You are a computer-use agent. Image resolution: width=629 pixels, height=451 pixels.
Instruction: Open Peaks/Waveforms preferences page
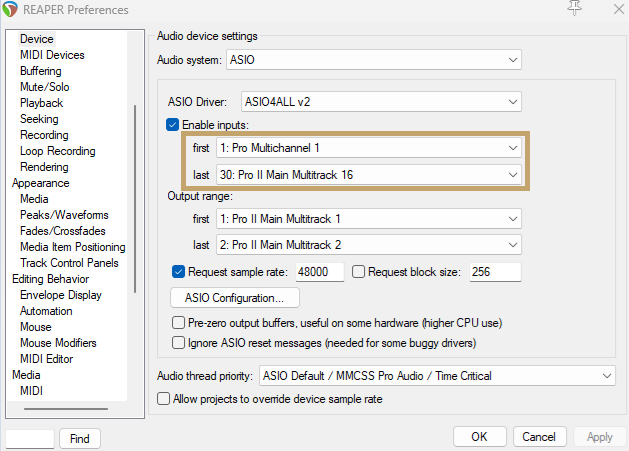tap(64, 215)
